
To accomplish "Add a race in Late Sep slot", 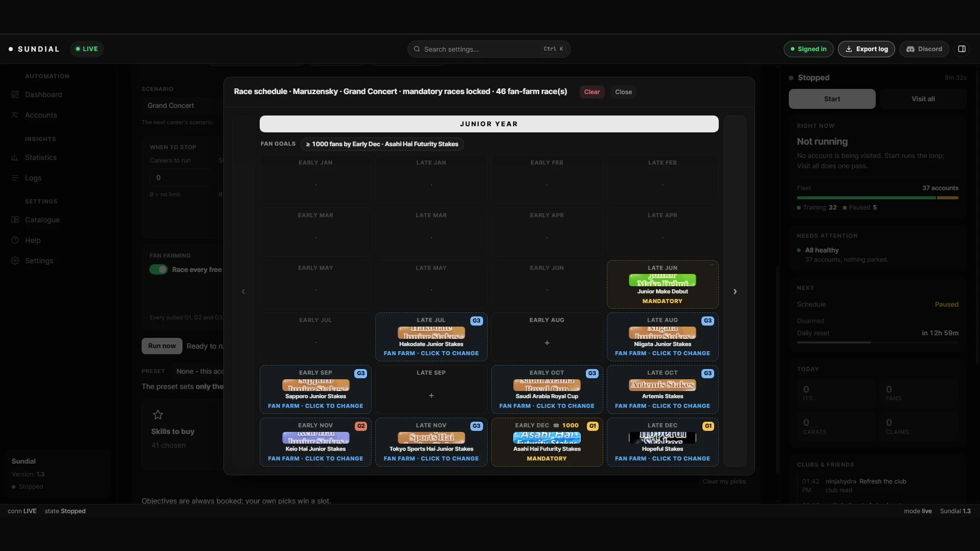I will point(431,396).
